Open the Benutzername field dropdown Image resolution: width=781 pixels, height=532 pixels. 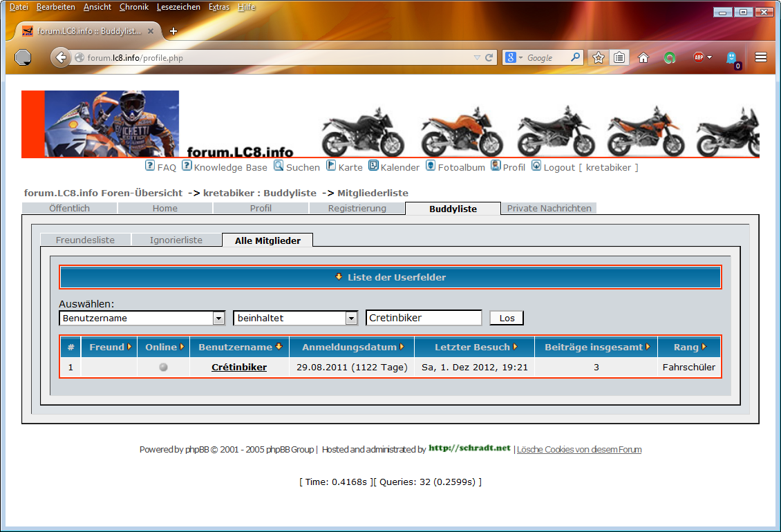[218, 319]
